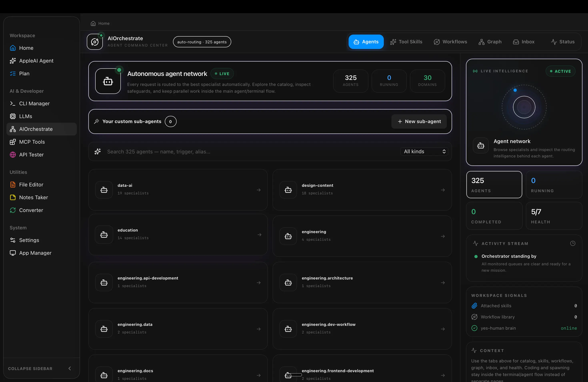The width and height of the screenshot is (588, 382).
Task: Click the File Editor icon
Action: coord(13,185)
